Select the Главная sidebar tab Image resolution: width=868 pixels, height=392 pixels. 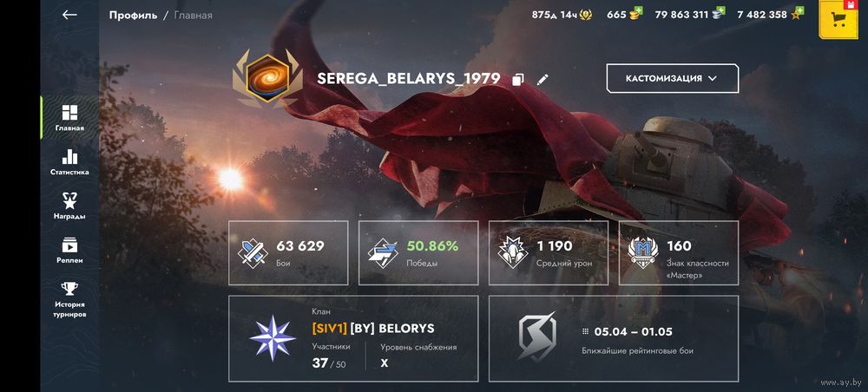tap(69, 118)
